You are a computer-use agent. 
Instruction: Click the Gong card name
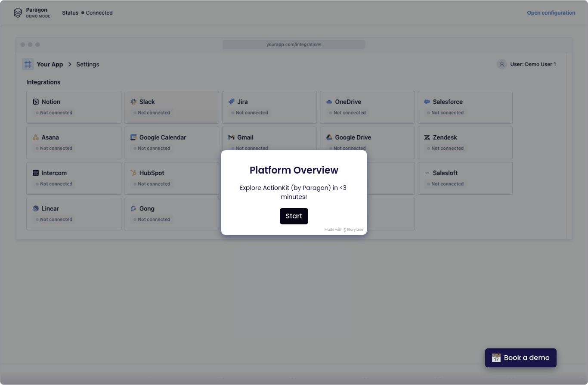[x=147, y=209]
